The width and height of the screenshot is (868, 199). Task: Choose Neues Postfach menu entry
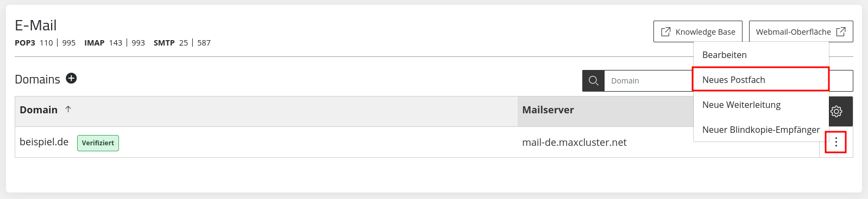click(761, 80)
